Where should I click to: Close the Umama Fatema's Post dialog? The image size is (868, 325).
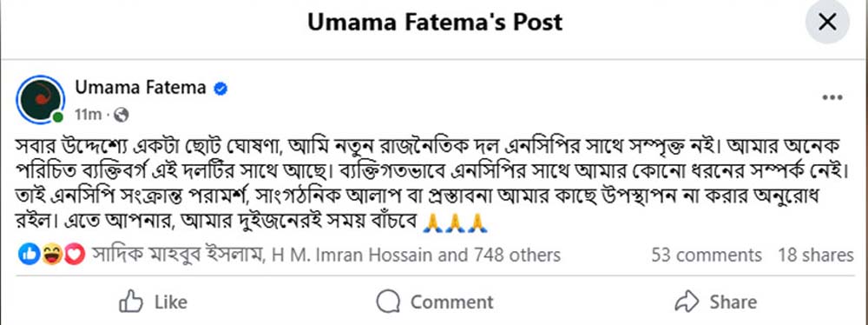(x=827, y=23)
